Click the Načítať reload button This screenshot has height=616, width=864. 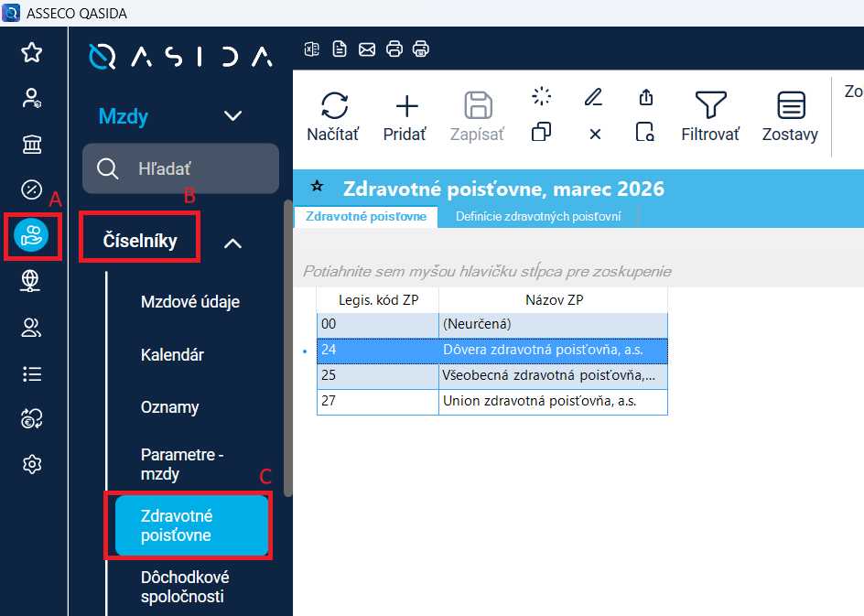(333, 116)
